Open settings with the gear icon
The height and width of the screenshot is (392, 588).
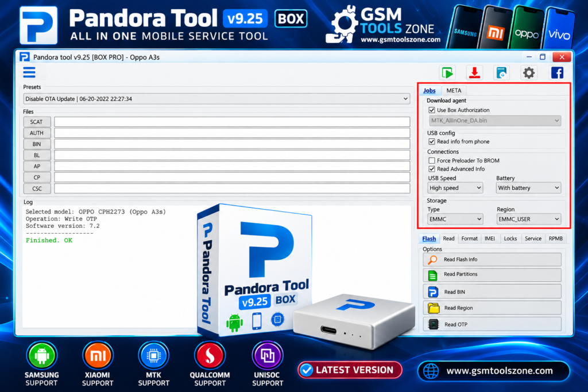tap(529, 72)
